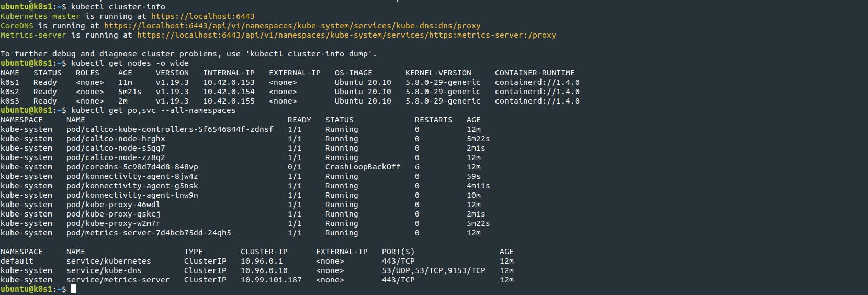Select pod calico-kube-controllers-5f6546844f-zdnsf
The width and height of the screenshot is (868, 295).
[x=170, y=129]
